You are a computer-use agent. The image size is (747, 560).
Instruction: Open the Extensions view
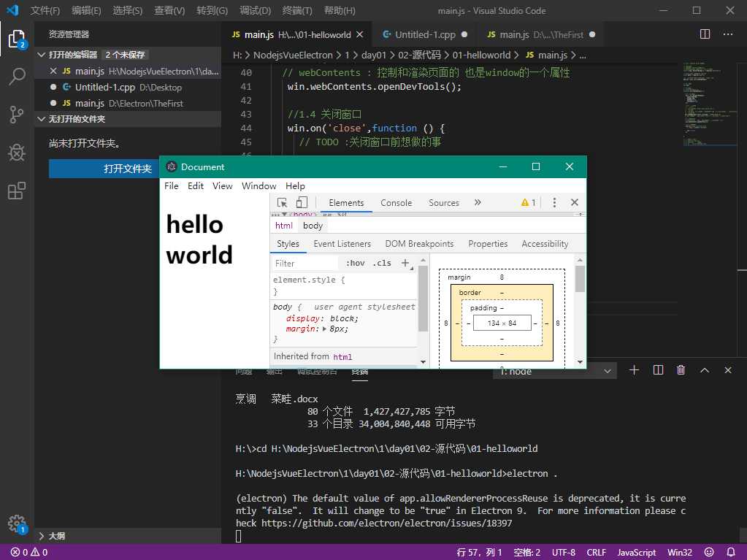17,191
